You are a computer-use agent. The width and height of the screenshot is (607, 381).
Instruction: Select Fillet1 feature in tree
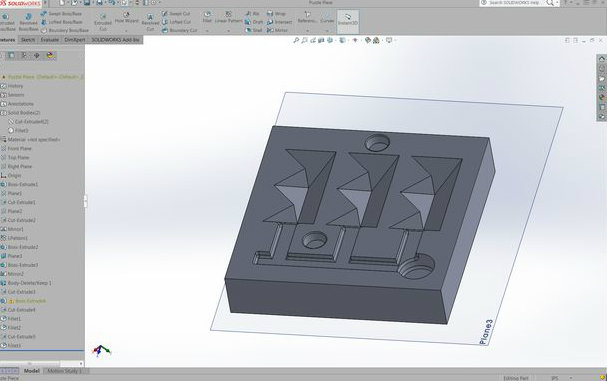tap(11, 319)
